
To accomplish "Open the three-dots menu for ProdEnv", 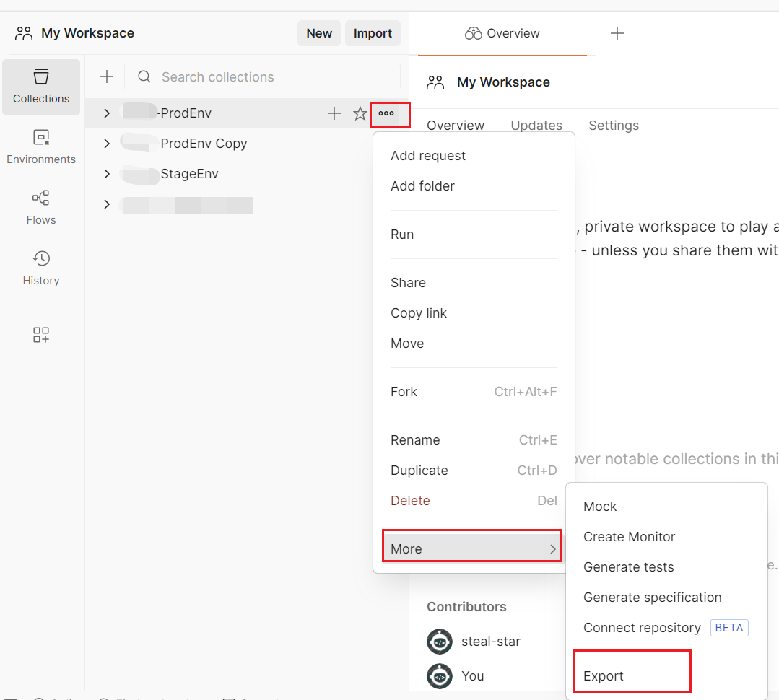I will (386, 113).
